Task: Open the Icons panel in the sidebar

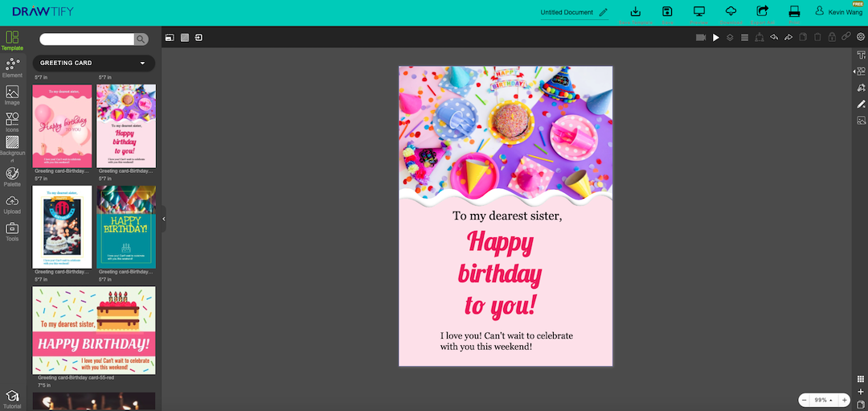Action: tap(12, 122)
